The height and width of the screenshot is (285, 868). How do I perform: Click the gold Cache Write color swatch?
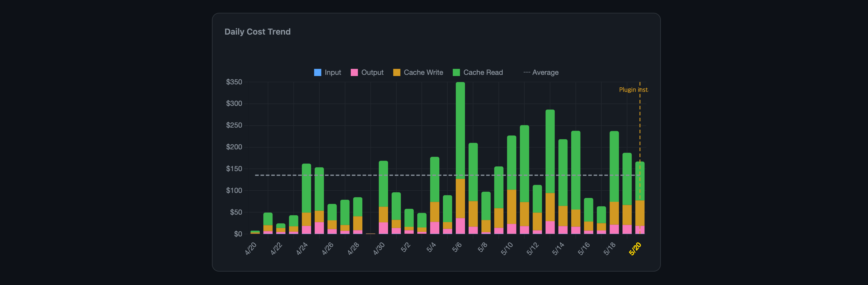(x=397, y=72)
